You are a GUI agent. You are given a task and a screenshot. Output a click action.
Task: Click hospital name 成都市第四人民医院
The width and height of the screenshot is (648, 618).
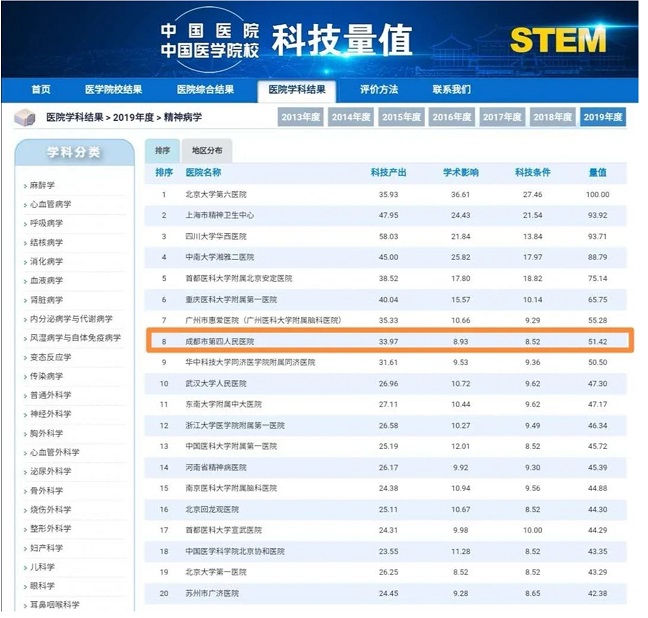pyautogui.click(x=219, y=341)
